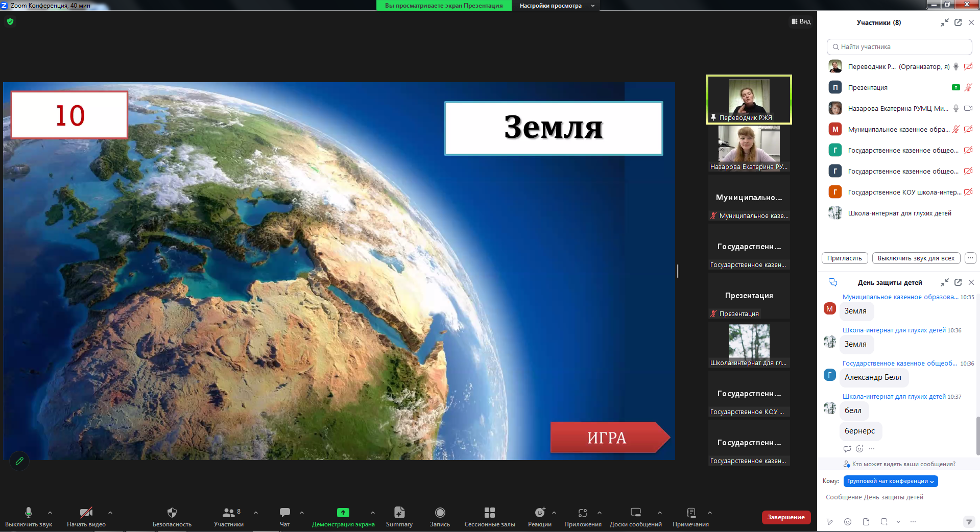The height and width of the screenshot is (532, 980).
Task: Click the Запись record icon
Action: tap(440, 513)
